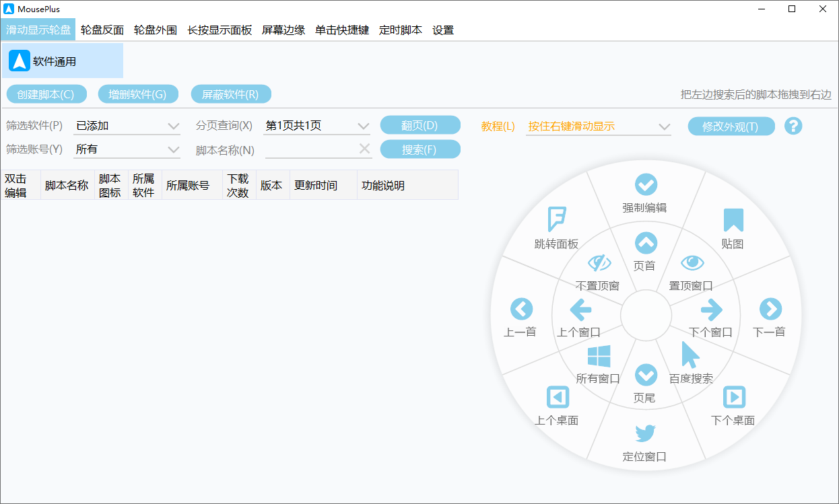839x504 pixels.
Task: Click the 下个窗口 (next window) arrow icon
Action: pyautogui.click(x=712, y=309)
